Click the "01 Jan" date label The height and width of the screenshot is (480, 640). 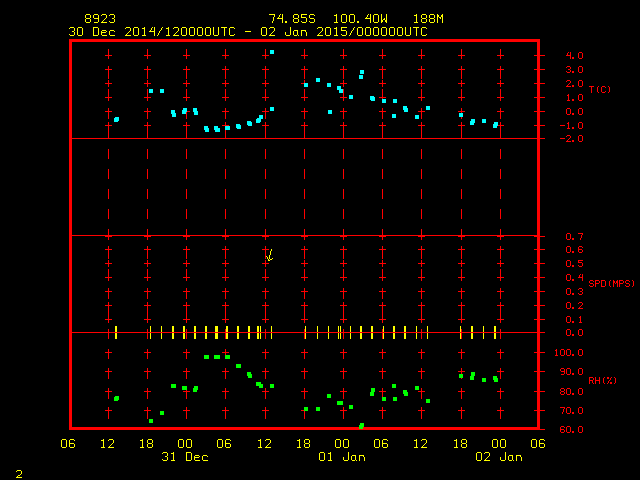point(342,457)
